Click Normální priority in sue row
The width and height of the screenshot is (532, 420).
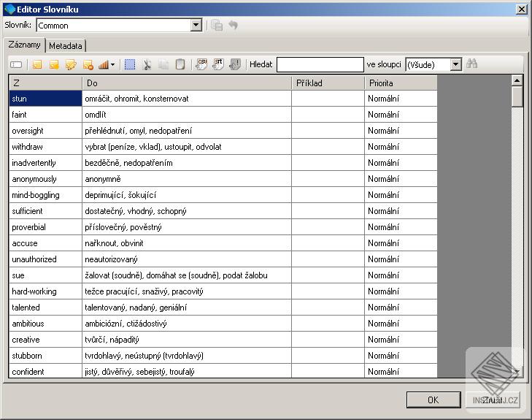(401, 275)
